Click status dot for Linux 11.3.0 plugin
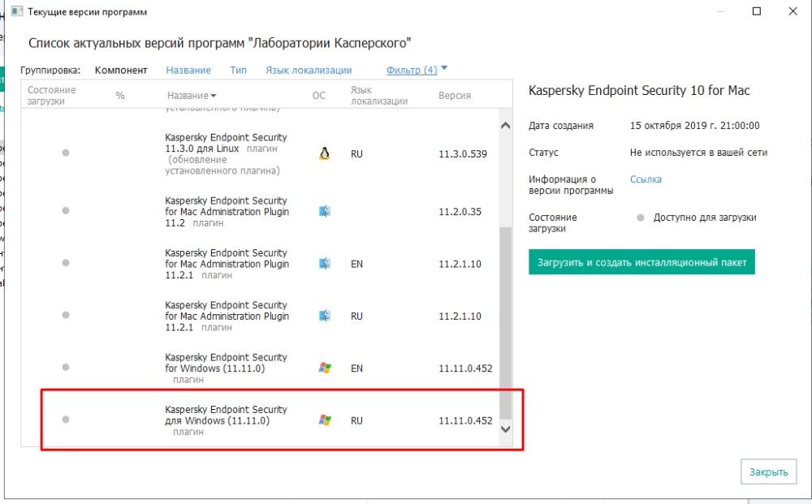This screenshot has height=504, width=812. coord(66,153)
